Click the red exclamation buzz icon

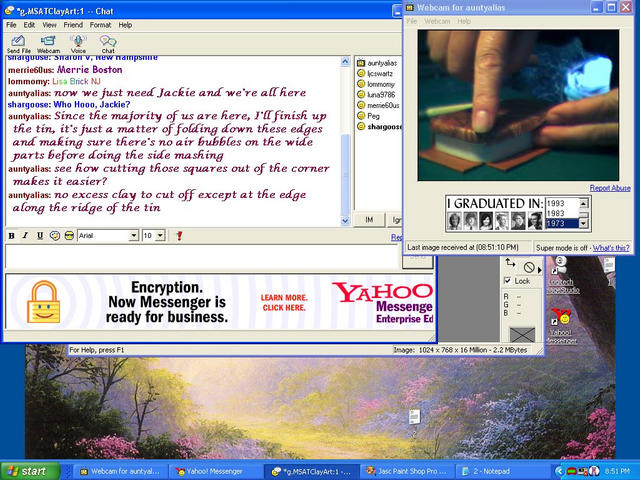(x=179, y=236)
